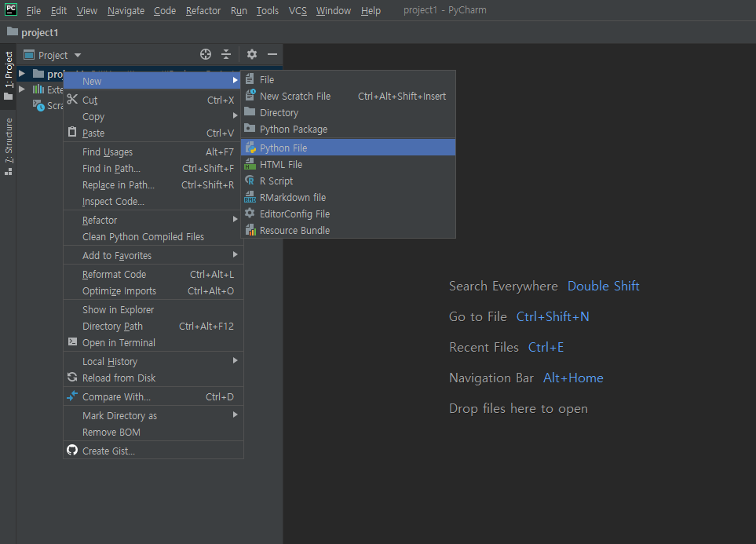The height and width of the screenshot is (544, 756).
Task: Choose Inspect Code... entry
Action: point(153,201)
